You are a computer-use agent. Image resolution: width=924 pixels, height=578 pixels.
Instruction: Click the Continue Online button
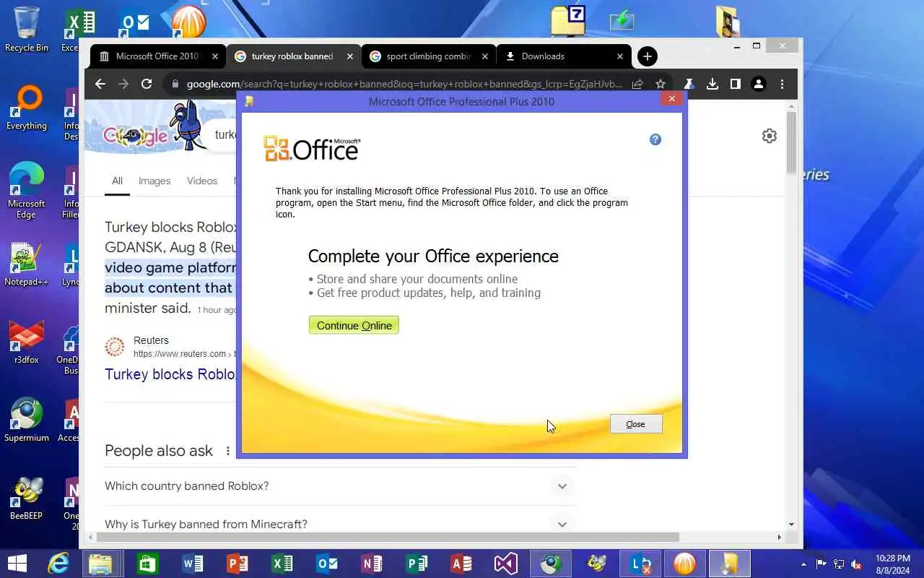click(354, 325)
